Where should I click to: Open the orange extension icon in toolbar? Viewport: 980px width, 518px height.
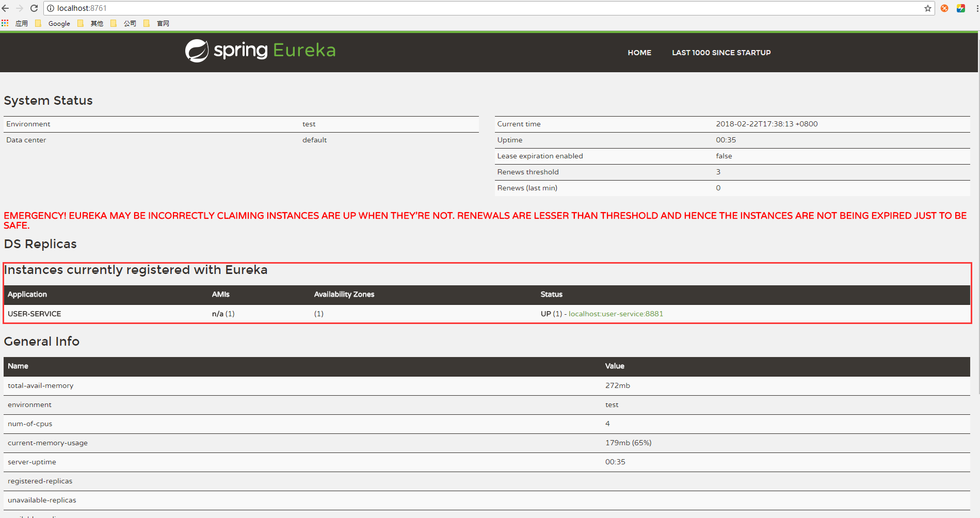pos(944,8)
